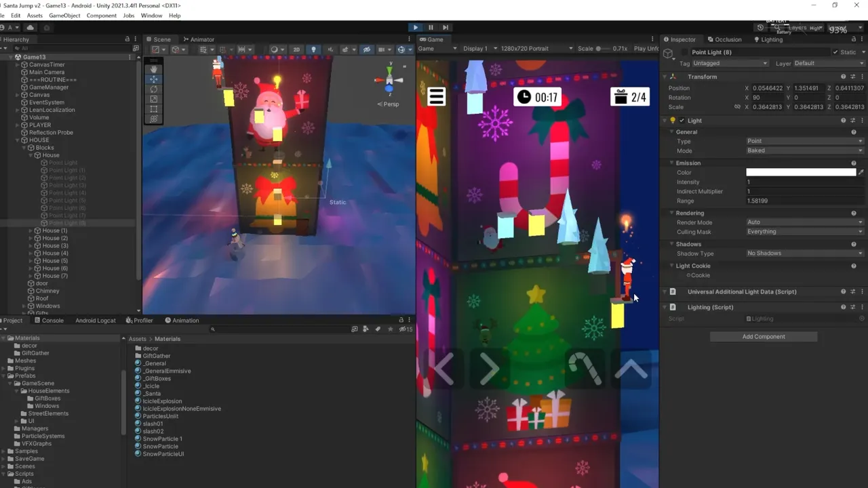Viewport: 868px width, 488px height.
Task: Click the Position X input field
Action: (768, 88)
